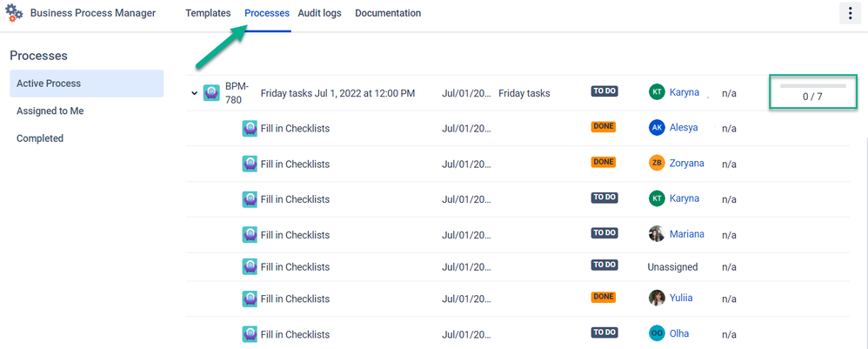868x349 pixels.
Task: Click KT avatar in the BPM-780 row
Action: [x=657, y=92]
